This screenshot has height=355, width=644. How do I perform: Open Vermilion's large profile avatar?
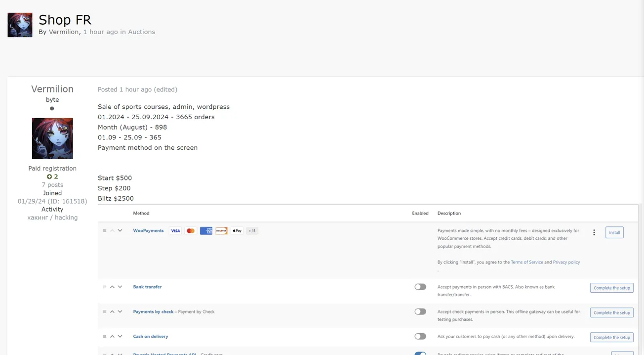pos(52,138)
